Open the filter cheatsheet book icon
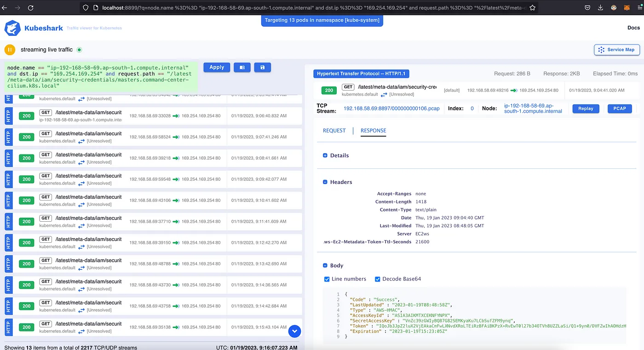Screen dimensions: 644x350 [x=242, y=68]
